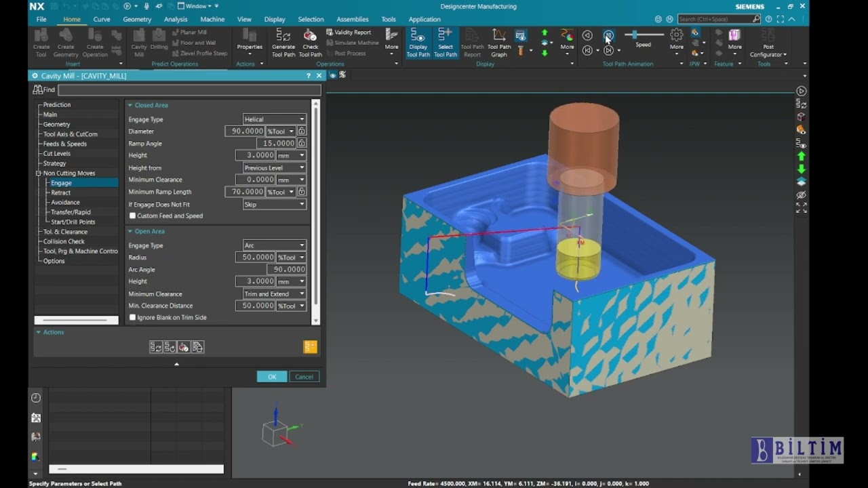
Task: Click the dialog's vertical scrollbar
Action: point(315,211)
